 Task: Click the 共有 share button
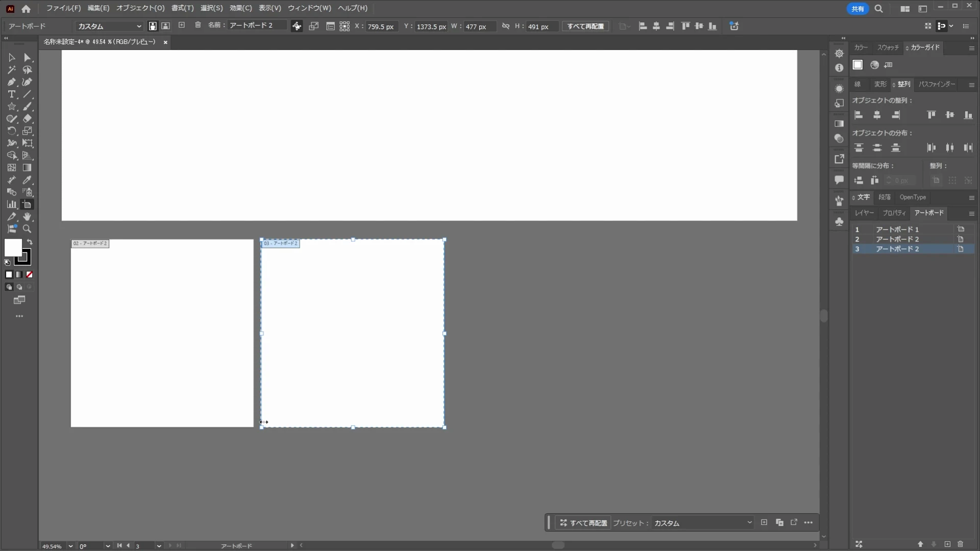(857, 9)
